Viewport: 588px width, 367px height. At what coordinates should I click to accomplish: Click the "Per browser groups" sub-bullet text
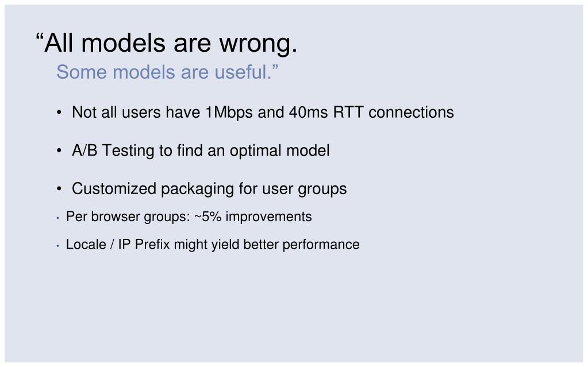[189, 217]
